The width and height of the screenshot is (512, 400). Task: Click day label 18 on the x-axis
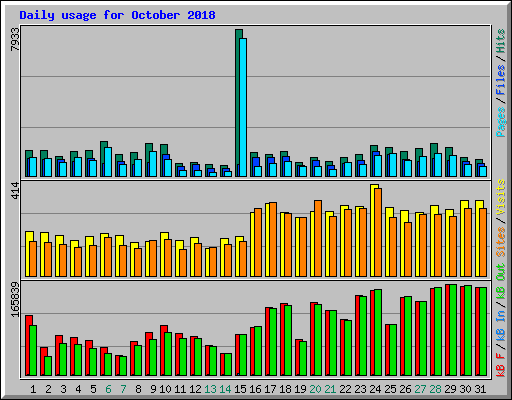[285, 389]
